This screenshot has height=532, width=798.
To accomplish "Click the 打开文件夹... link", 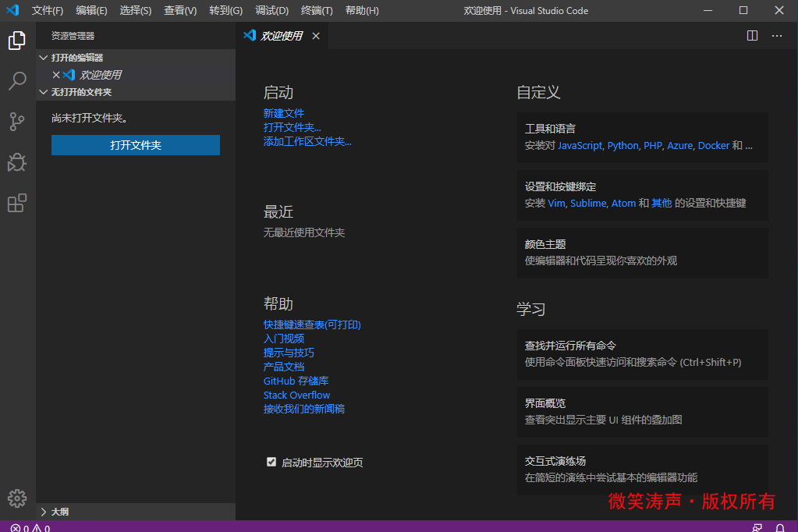I will tap(292, 127).
